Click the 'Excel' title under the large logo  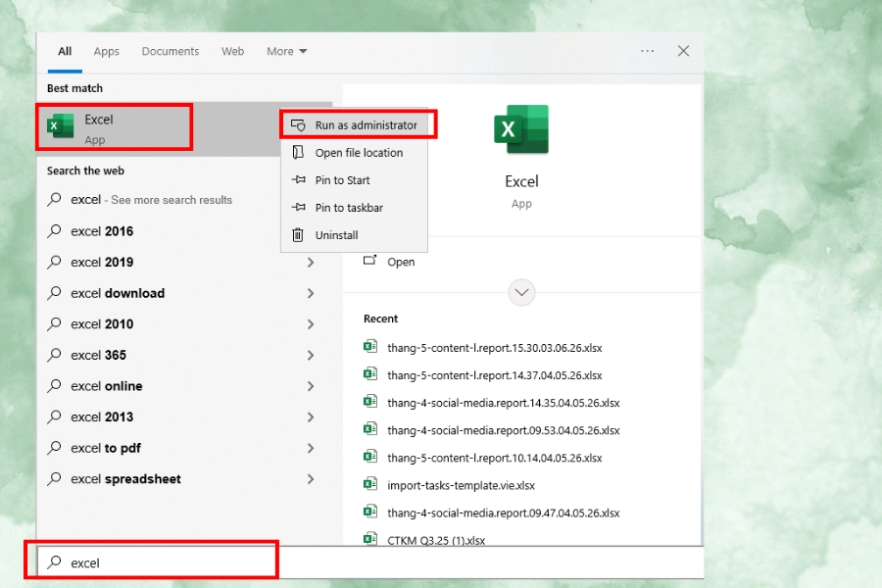(x=521, y=181)
